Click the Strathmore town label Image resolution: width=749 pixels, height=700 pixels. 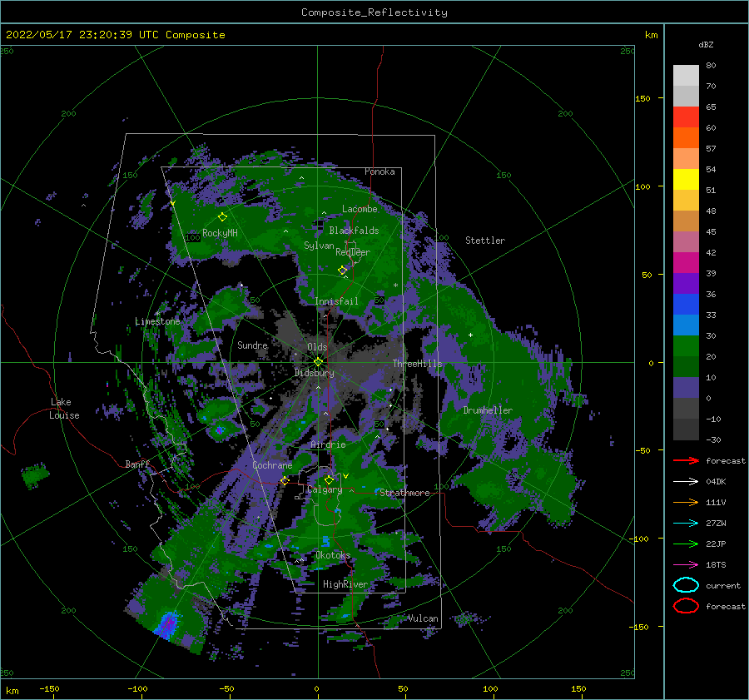(404, 493)
